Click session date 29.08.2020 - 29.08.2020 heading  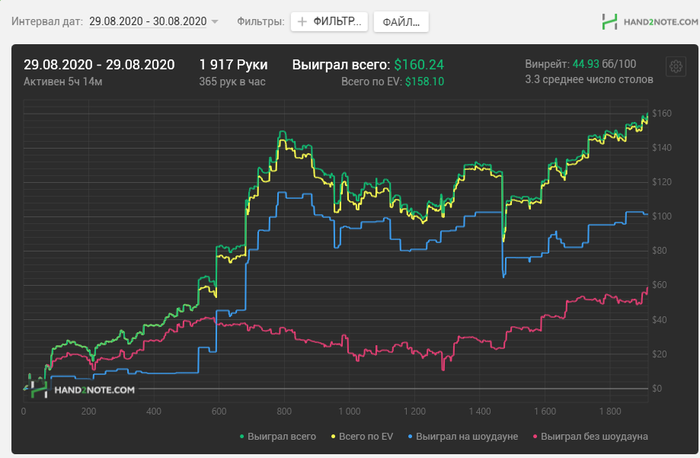pyautogui.click(x=99, y=65)
